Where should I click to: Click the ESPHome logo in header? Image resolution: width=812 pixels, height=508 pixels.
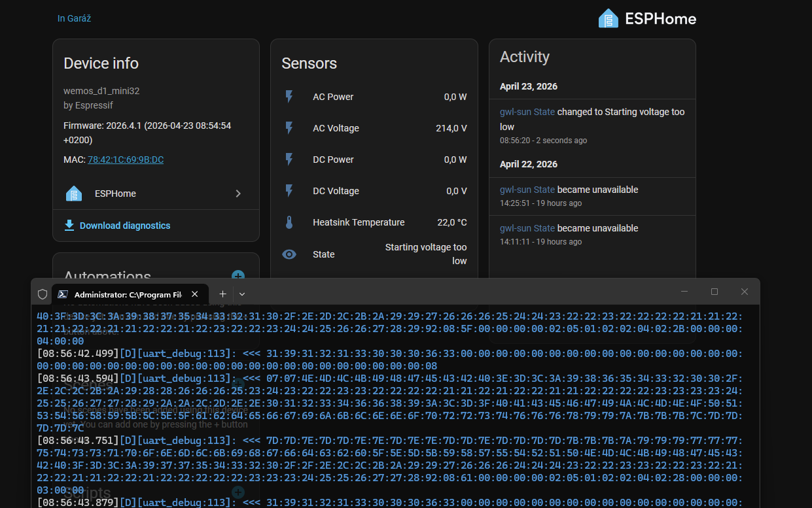(646, 18)
